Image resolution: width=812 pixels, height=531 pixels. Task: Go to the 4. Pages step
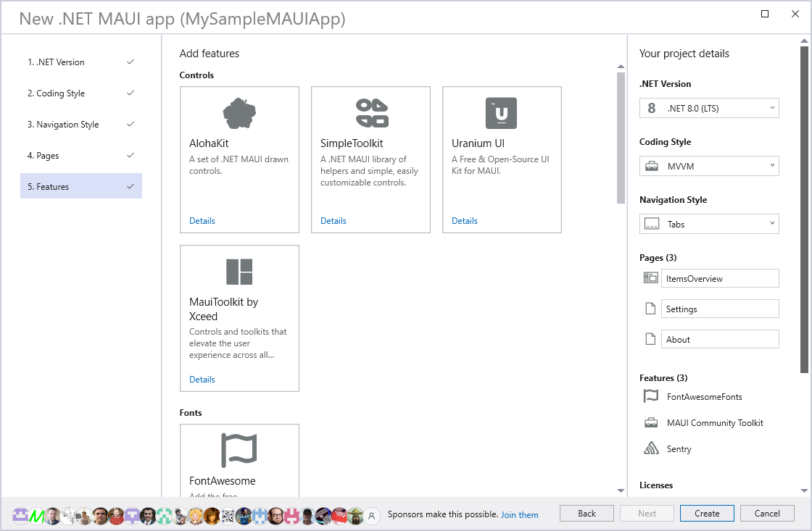coord(80,156)
